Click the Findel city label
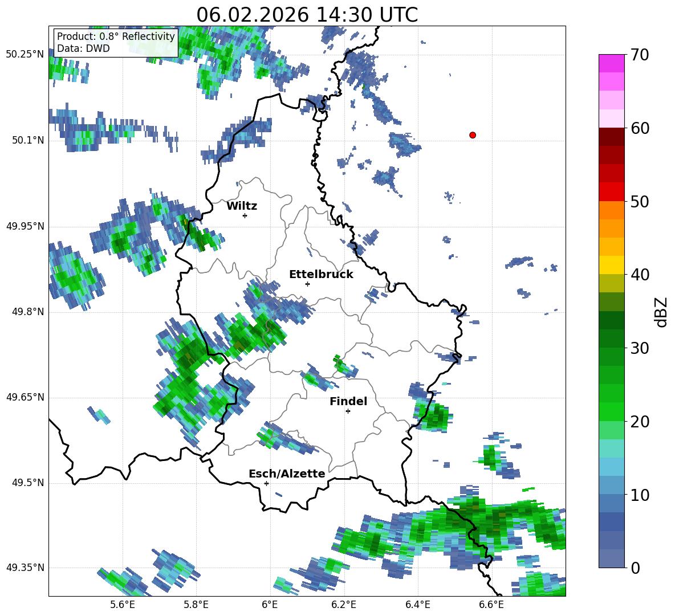 pyautogui.click(x=348, y=401)
